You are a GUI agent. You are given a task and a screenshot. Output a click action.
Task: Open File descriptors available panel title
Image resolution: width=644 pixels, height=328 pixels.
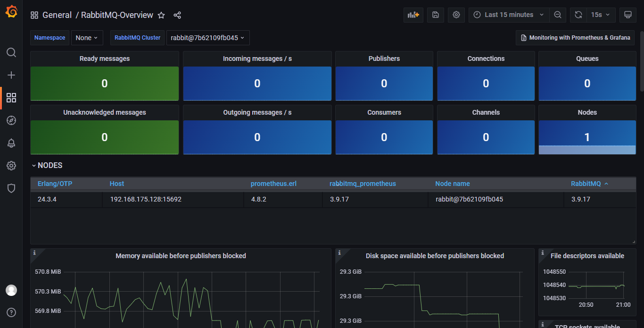pos(587,256)
